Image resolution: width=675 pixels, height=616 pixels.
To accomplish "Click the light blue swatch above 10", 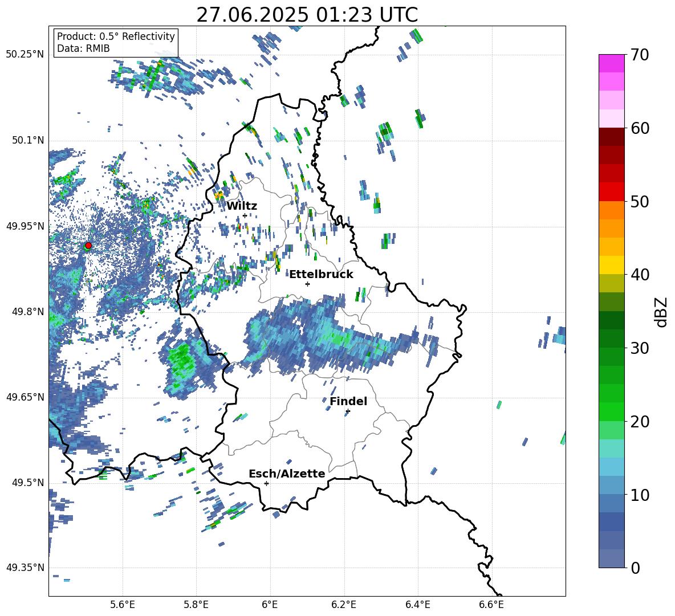I will [611, 485].
